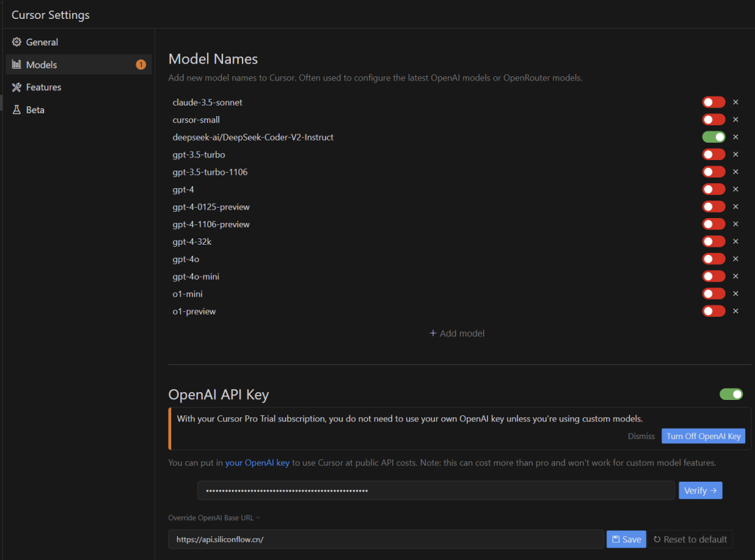Viewport: 755px width, 560px height.
Task: Turn on the cursor-small model switch
Action: pos(713,120)
